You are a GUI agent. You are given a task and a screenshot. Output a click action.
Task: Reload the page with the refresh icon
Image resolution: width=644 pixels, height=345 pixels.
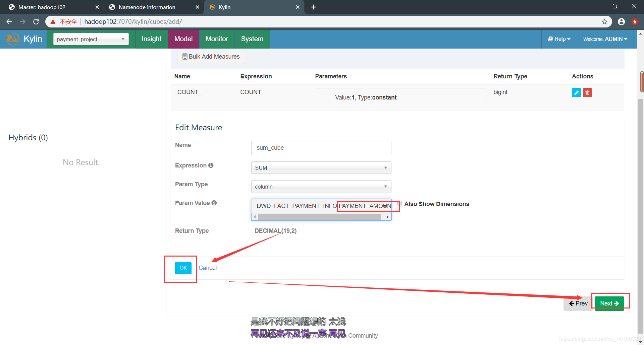[36, 22]
